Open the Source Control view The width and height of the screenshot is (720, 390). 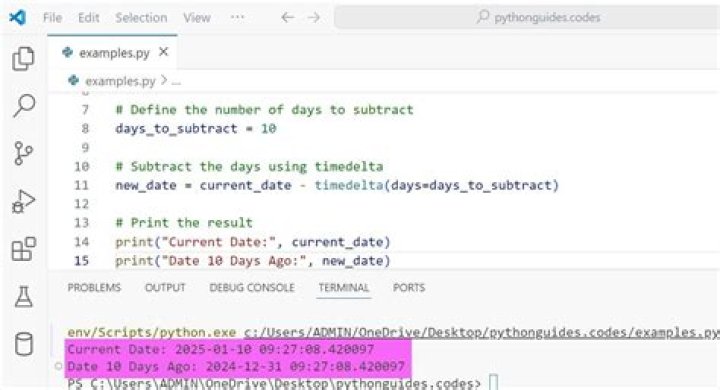click(23, 153)
